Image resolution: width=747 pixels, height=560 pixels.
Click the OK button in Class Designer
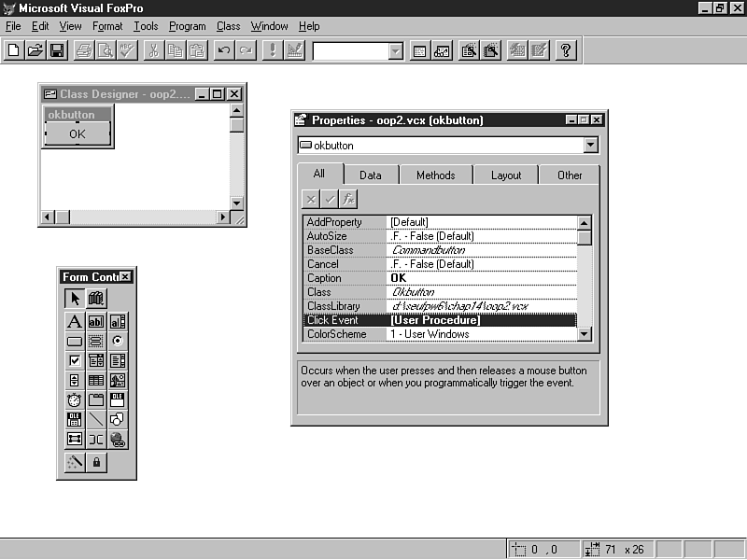78,134
